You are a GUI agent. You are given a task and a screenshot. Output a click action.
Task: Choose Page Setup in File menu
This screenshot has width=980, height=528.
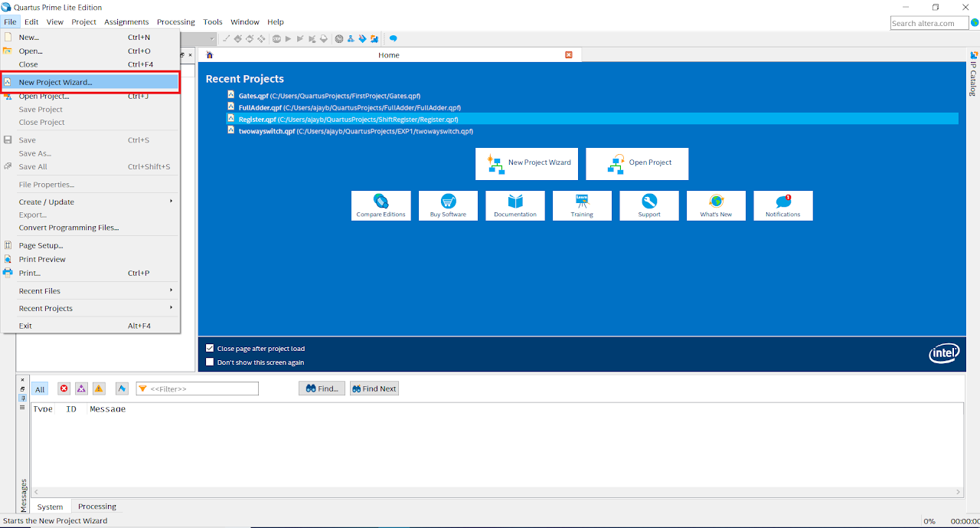tap(90, 245)
